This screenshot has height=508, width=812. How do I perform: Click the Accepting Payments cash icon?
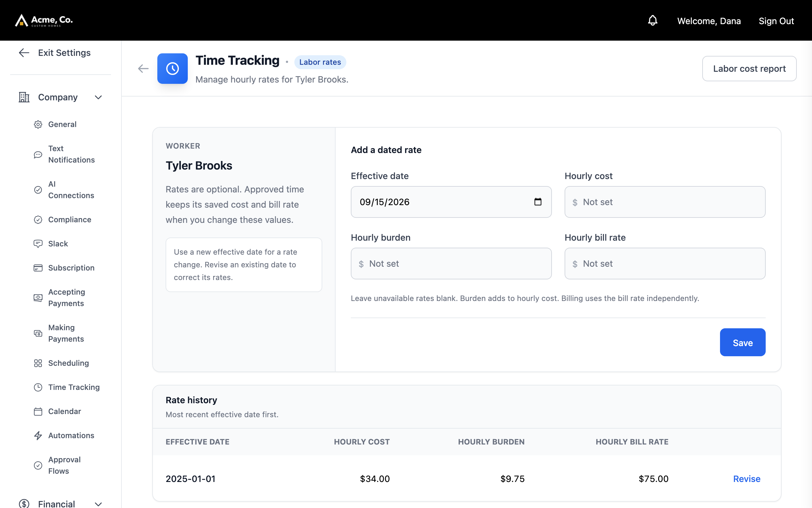(x=38, y=298)
